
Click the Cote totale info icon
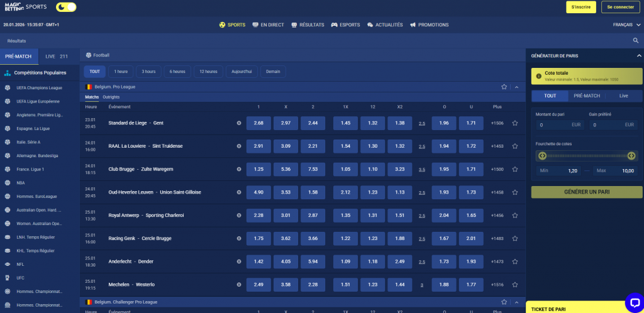click(538, 76)
